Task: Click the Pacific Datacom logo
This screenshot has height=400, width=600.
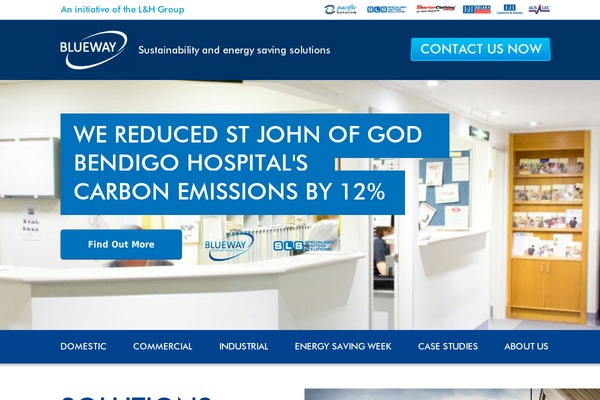Action: pos(340,9)
